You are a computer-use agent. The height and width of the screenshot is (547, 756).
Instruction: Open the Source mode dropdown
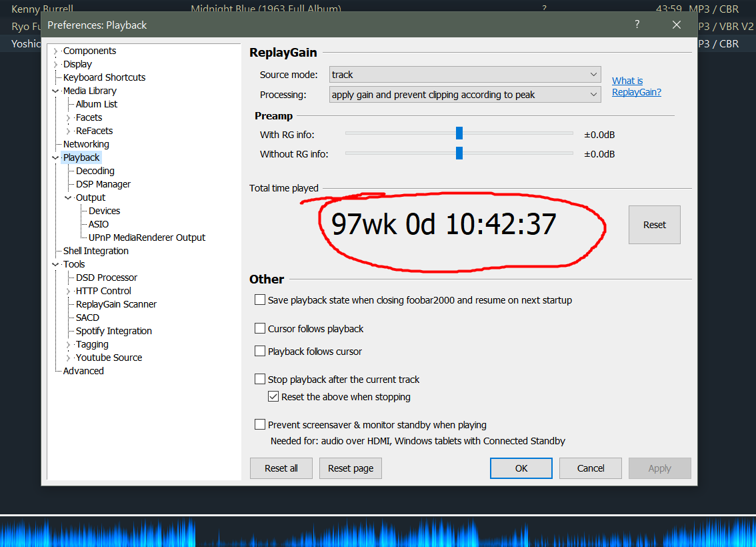(465, 75)
